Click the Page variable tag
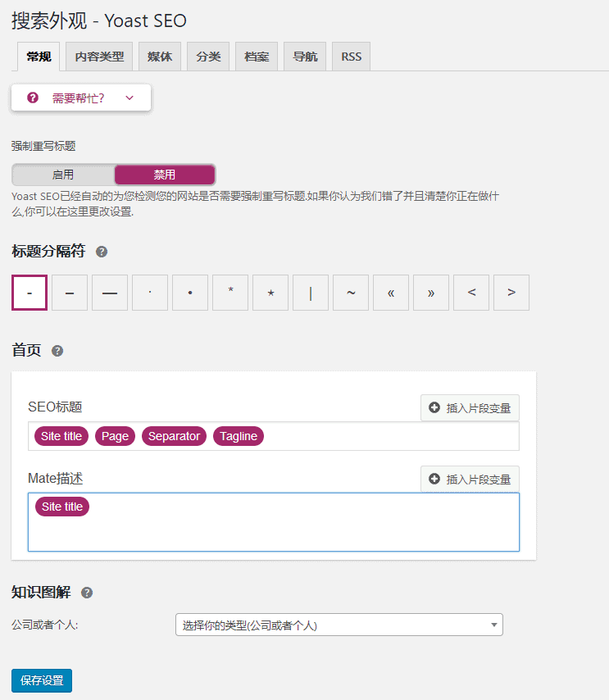The width and height of the screenshot is (609, 700). (115, 436)
